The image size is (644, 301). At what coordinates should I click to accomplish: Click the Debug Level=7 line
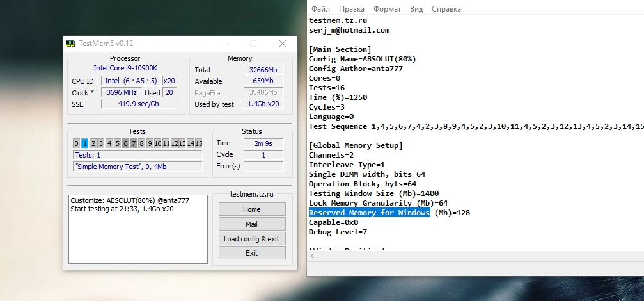pos(338,232)
